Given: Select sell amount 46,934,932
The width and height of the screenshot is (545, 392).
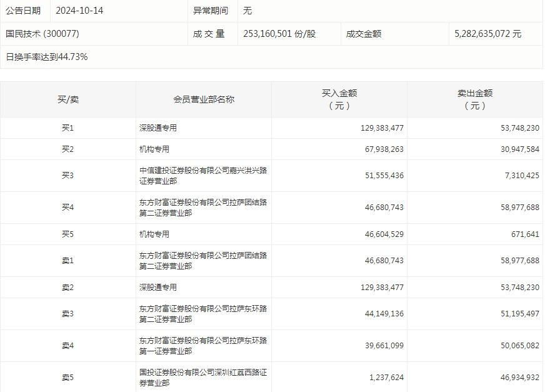Looking at the screenshot, I should coord(520,378).
